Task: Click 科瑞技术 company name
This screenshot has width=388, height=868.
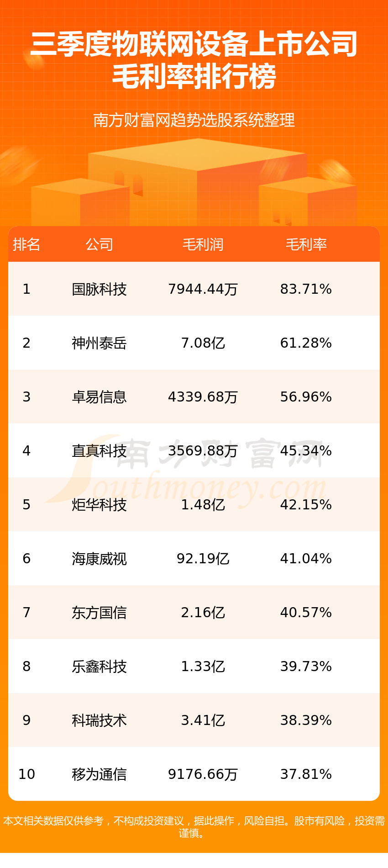Action: point(99,720)
